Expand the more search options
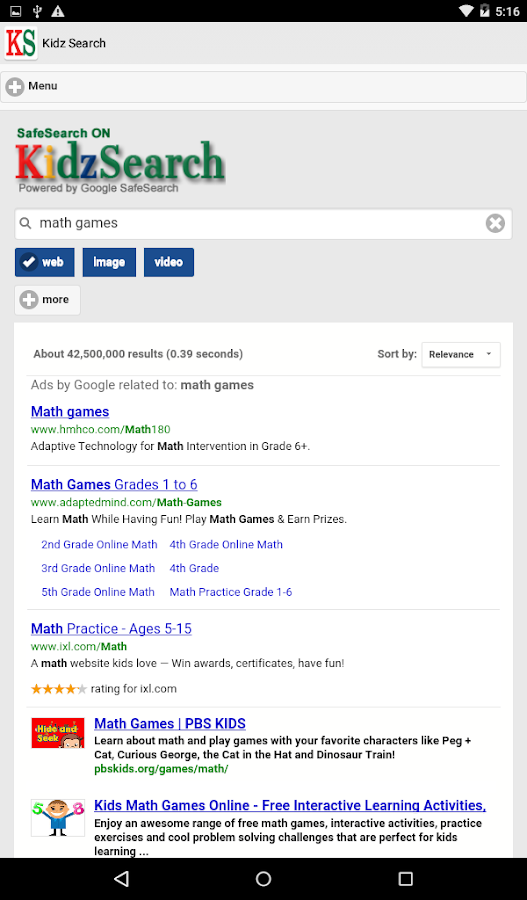Screen dimensions: 527x900 [47, 300]
